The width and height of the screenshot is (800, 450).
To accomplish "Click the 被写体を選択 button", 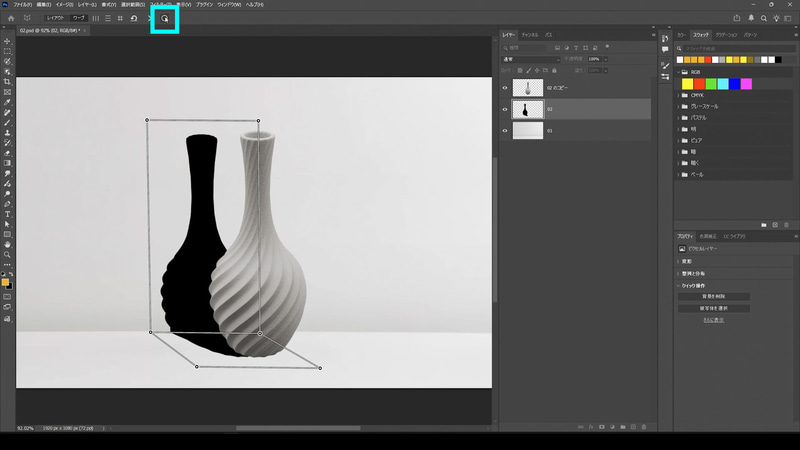I will [713, 308].
